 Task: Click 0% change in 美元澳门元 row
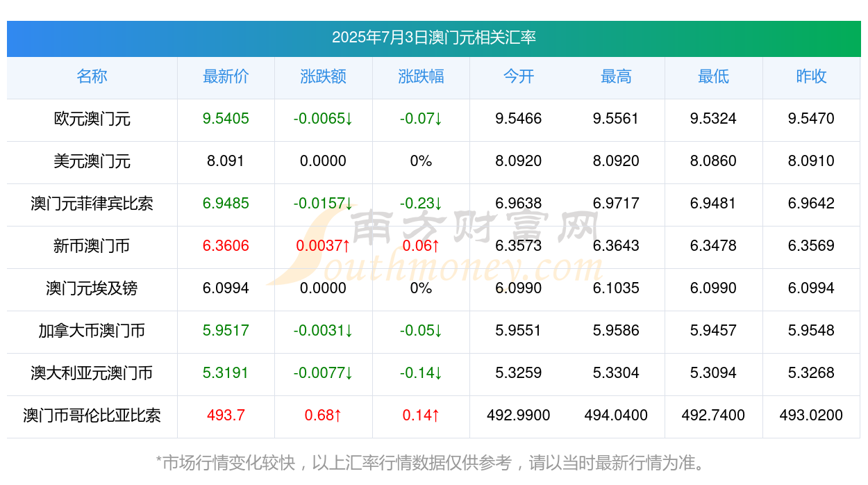[x=421, y=161]
